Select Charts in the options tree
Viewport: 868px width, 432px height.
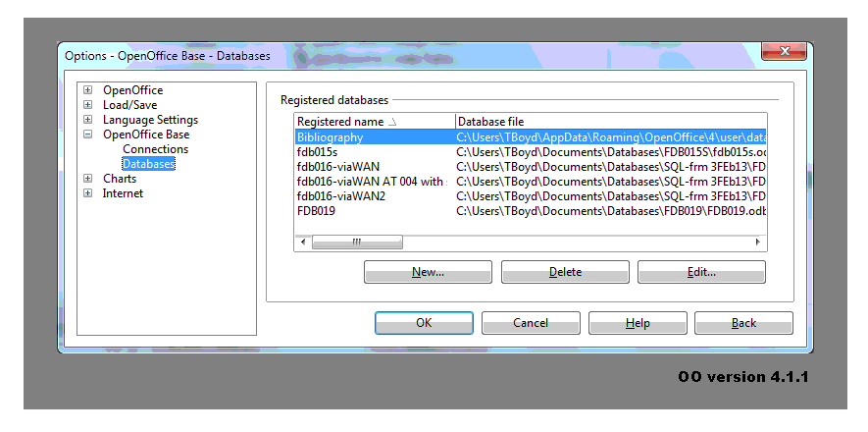[x=120, y=179]
